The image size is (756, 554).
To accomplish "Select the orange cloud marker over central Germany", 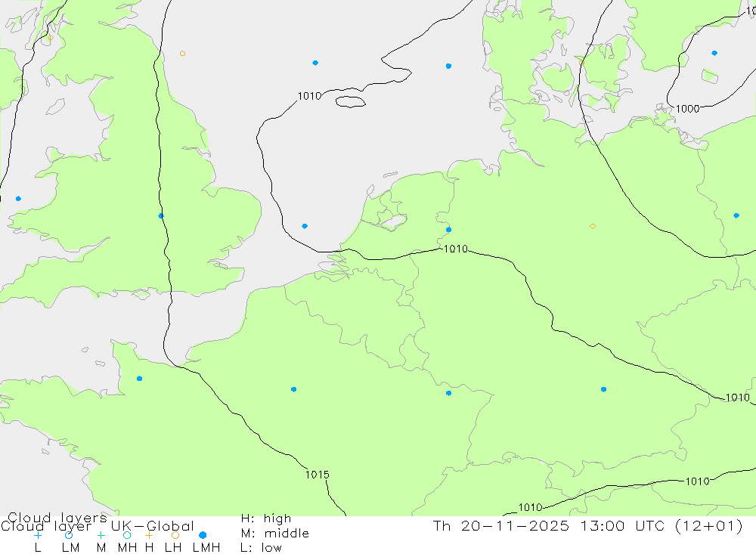I will 593,226.
